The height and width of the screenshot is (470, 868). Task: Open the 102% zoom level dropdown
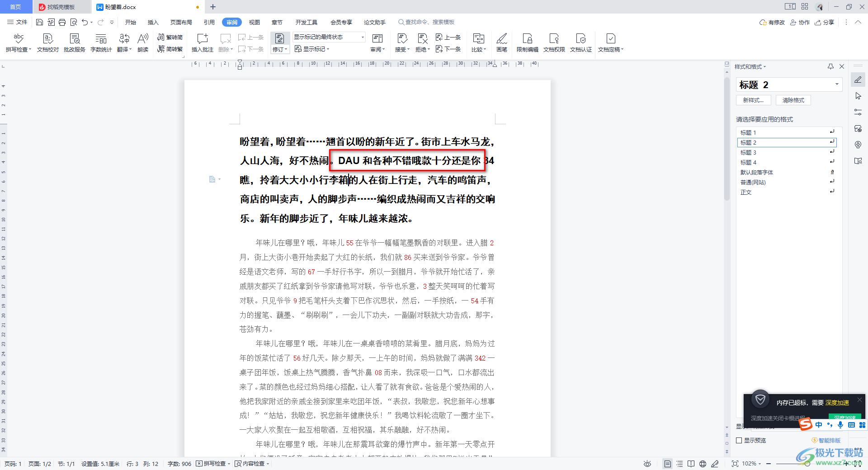pyautogui.click(x=752, y=464)
